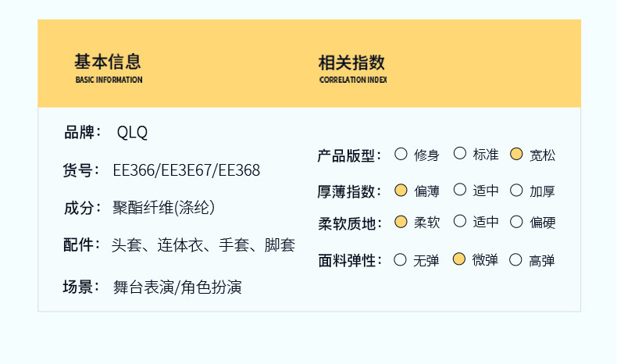
Task: Pick 适中 for 柔软质地
Action: coord(460,222)
